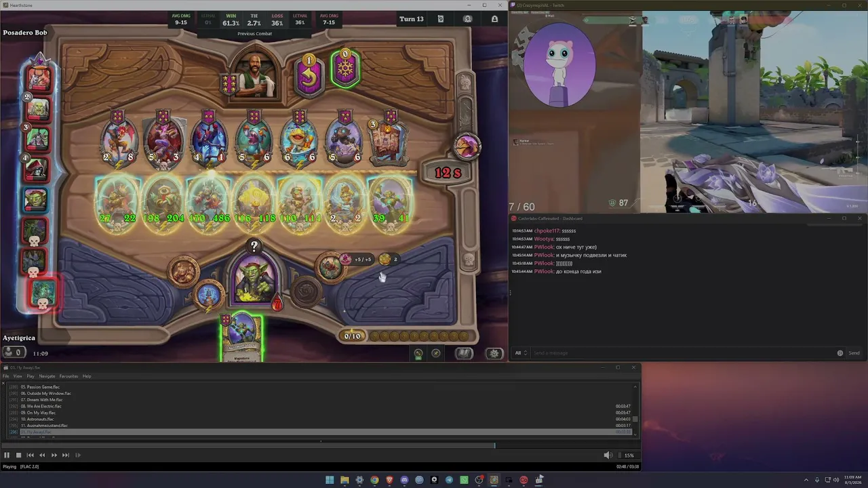Click the camera icon on Hearthstone overlay bar
This screenshot has width=868, height=488.
pyautogui.click(x=467, y=19)
